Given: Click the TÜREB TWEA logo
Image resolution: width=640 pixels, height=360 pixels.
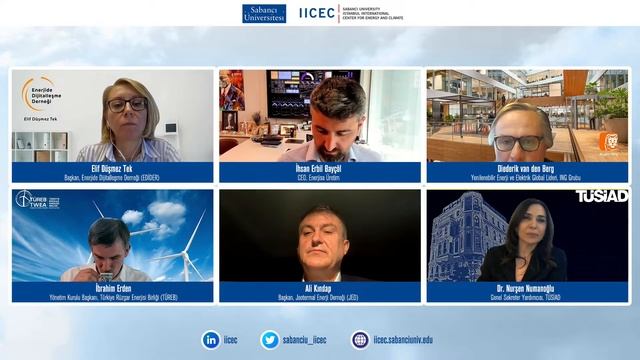Looking at the screenshot, I should click(37, 200).
